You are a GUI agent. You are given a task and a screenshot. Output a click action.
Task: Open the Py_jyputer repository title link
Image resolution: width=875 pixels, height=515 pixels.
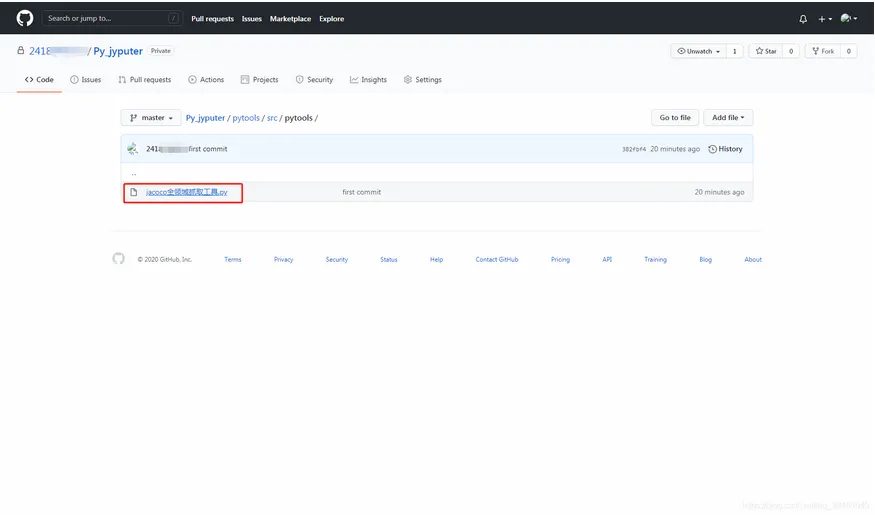[118, 51]
